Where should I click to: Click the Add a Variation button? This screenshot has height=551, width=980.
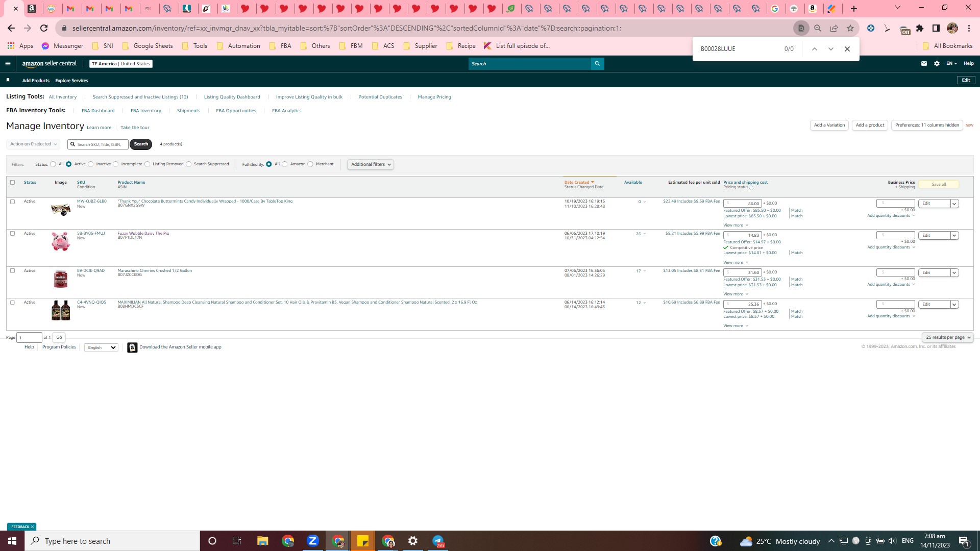pyautogui.click(x=829, y=125)
